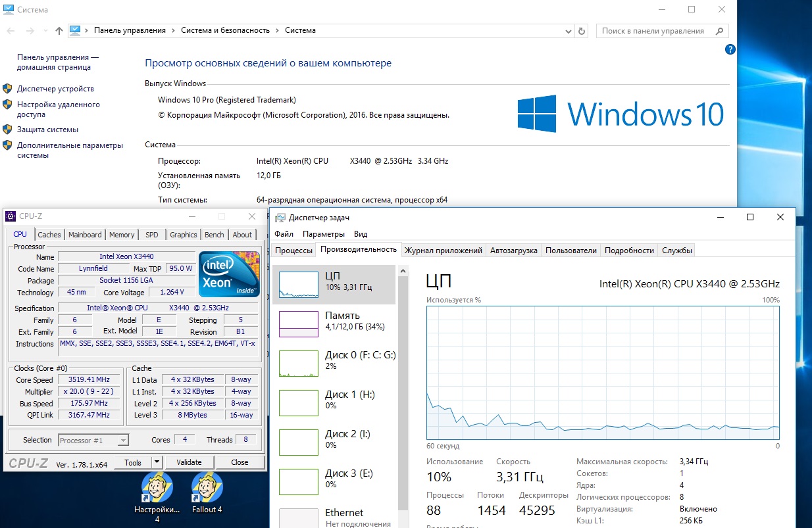Open Graphics tab in CPU-Z
This screenshot has height=528, width=812.
pyautogui.click(x=183, y=235)
